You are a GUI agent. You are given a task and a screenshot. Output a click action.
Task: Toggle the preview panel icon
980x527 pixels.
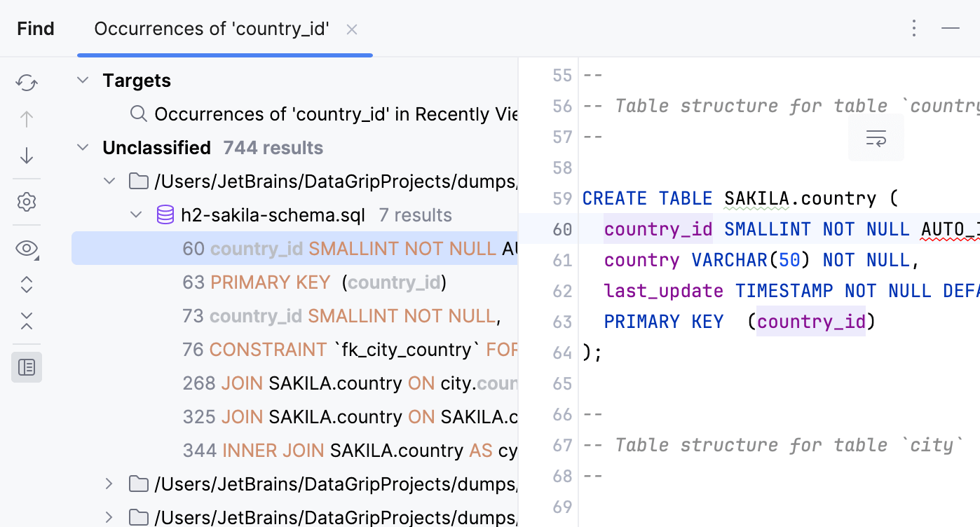27,367
